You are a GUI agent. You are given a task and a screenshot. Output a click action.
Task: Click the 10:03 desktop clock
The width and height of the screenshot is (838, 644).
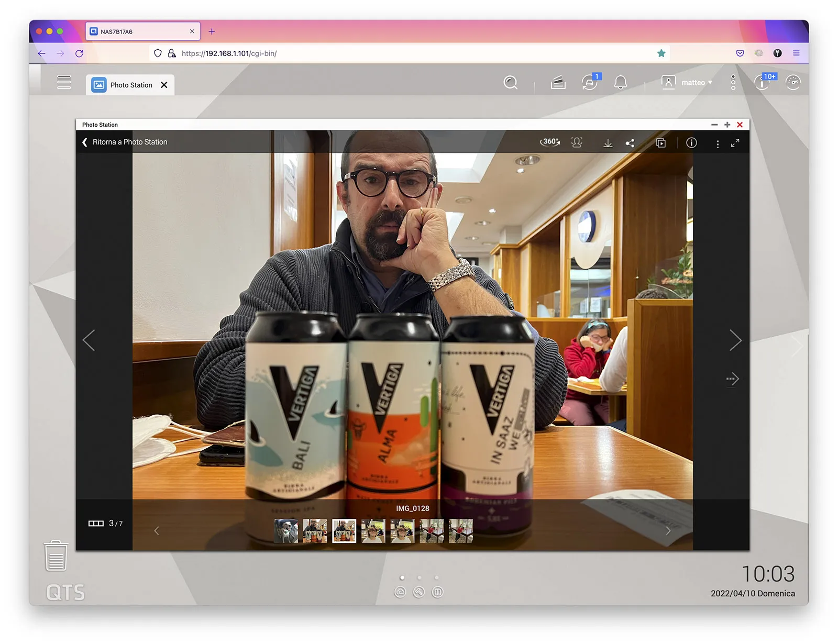pyautogui.click(x=768, y=574)
